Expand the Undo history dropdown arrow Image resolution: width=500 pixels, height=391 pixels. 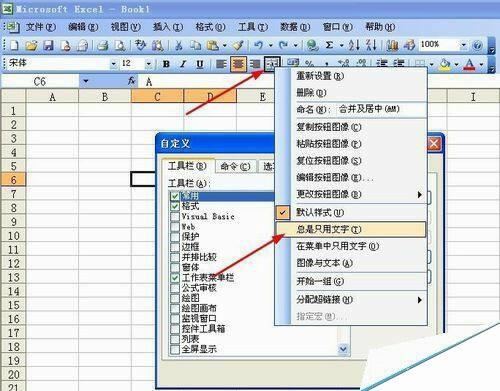(x=271, y=45)
